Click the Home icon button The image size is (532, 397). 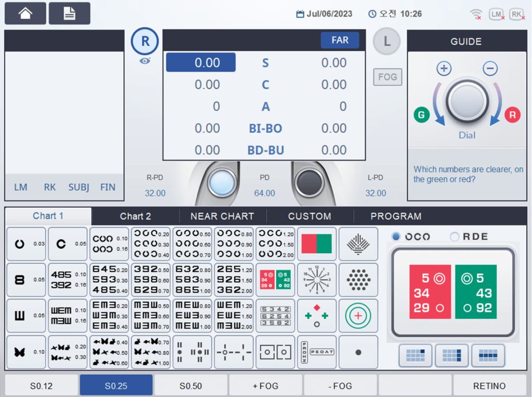pos(25,14)
